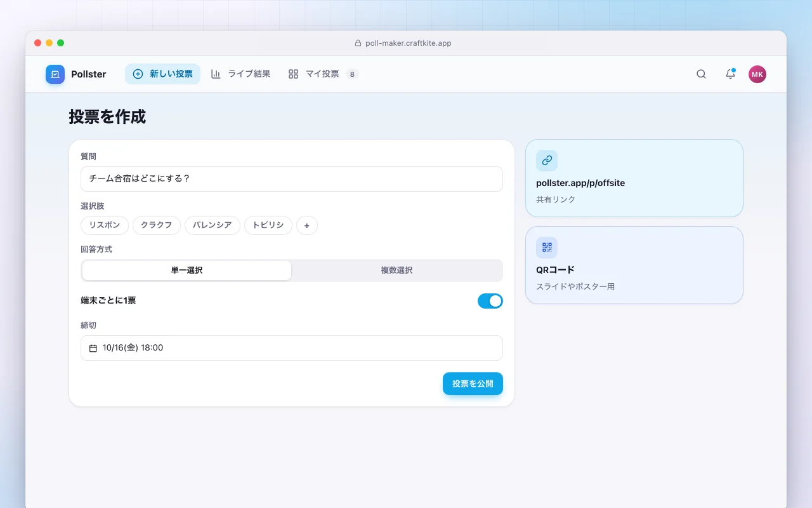Click the 投票を作成 heading

(107, 117)
